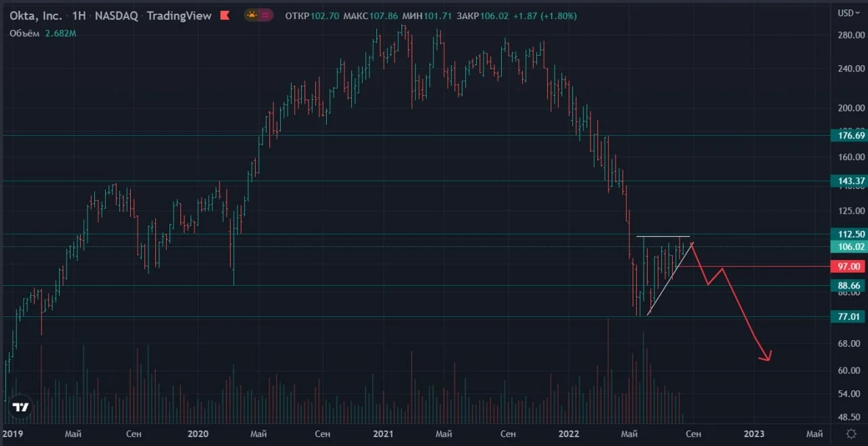
Task: Click the red arrowhead of the forecast path
Action: pyautogui.click(x=766, y=356)
